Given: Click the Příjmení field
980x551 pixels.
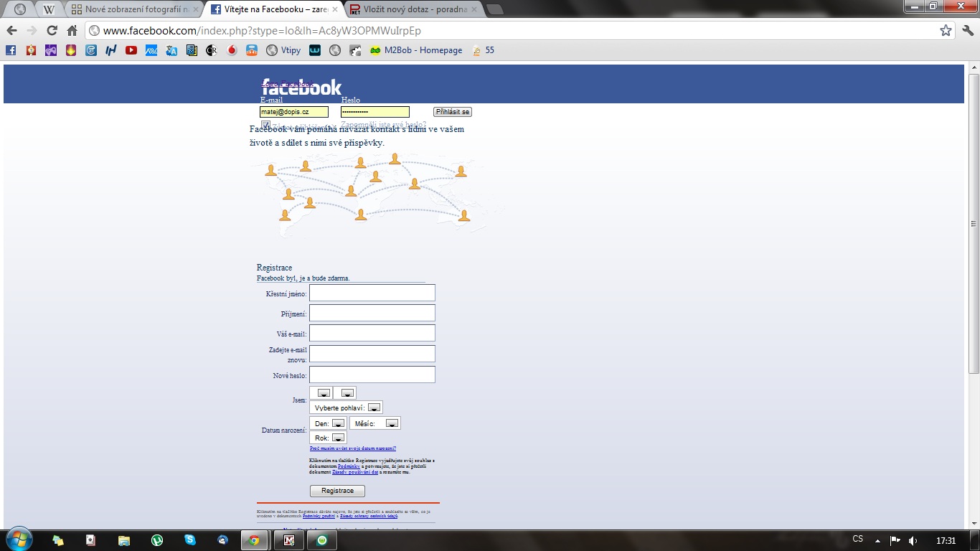Looking at the screenshot, I should (372, 313).
